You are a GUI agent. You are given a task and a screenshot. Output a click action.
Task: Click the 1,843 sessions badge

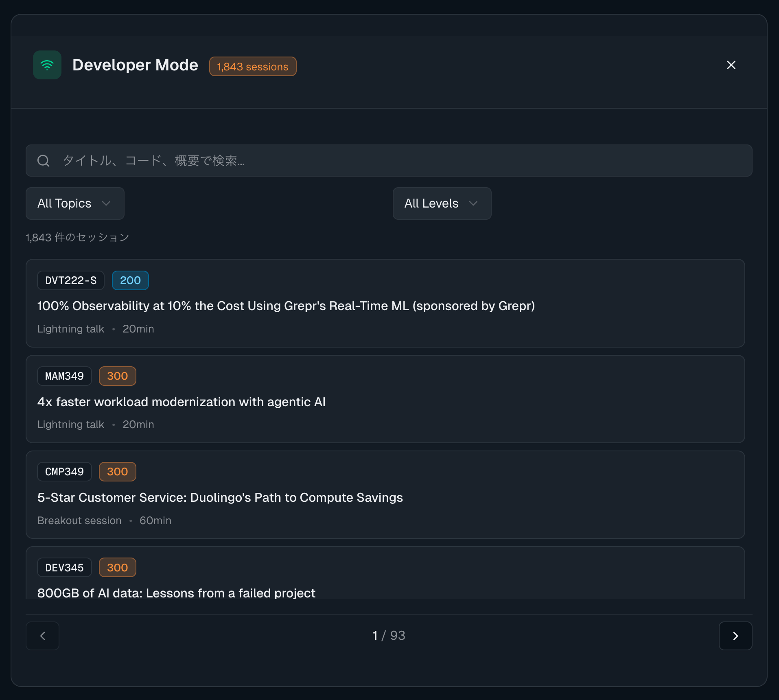252,66
